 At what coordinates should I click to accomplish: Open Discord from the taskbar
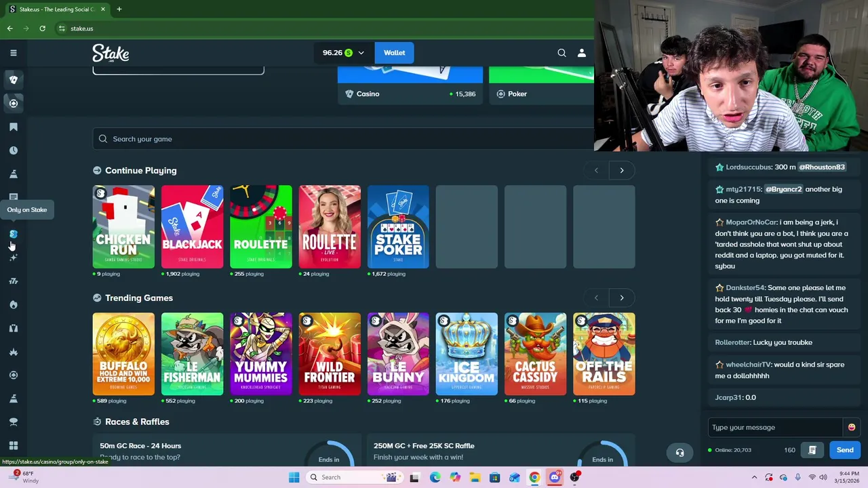pyautogui.click(x=555, y=477)
